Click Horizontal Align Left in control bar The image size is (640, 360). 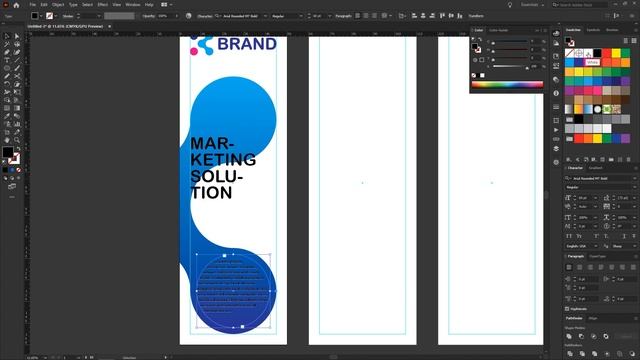point(414,16)
